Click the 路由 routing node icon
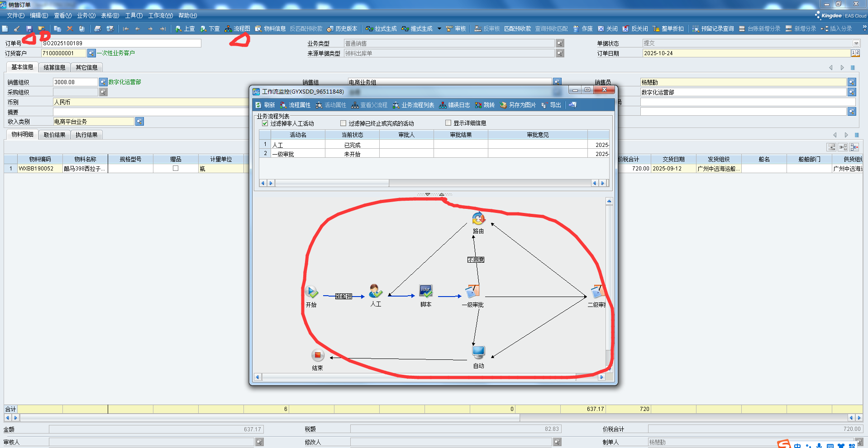This screenshot has height=448, width=868. [478, 219]
